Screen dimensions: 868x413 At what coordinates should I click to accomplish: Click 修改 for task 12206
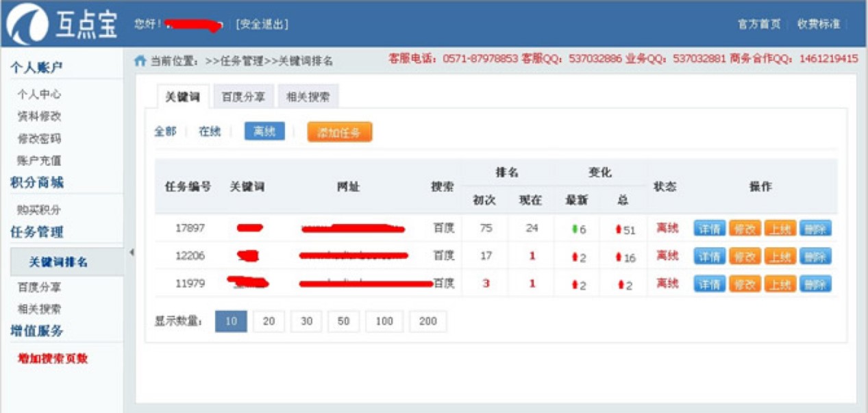[745, 256]
